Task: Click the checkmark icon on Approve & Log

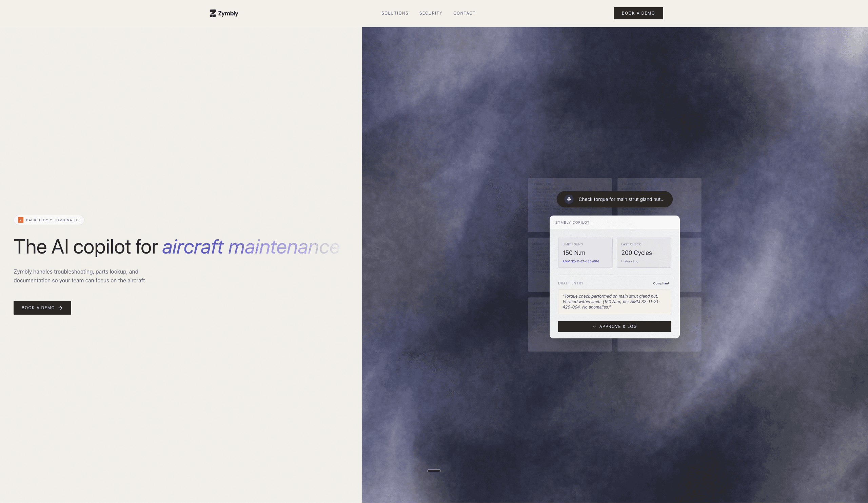Action: pyautogui.click(x=594, y=327)
